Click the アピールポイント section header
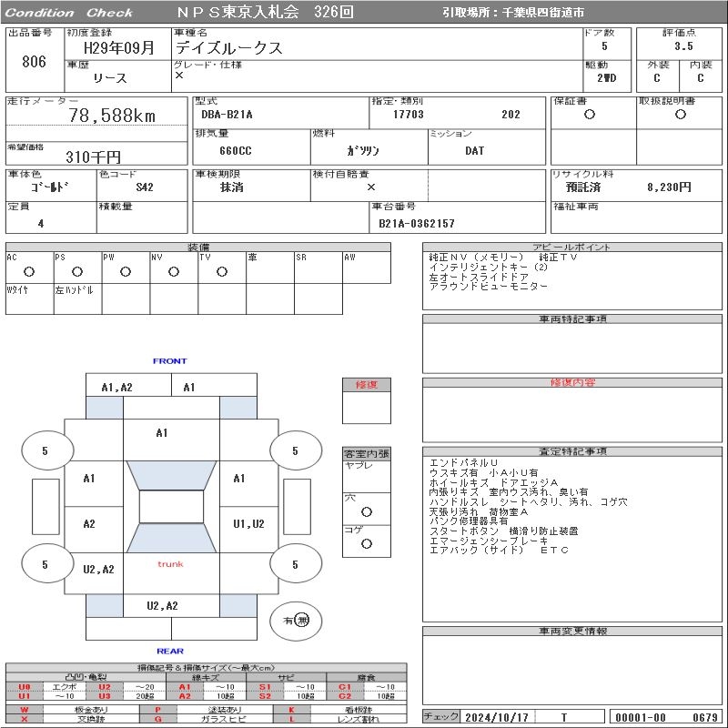Screen dimensions: 728x728 (x=571, y=247)
